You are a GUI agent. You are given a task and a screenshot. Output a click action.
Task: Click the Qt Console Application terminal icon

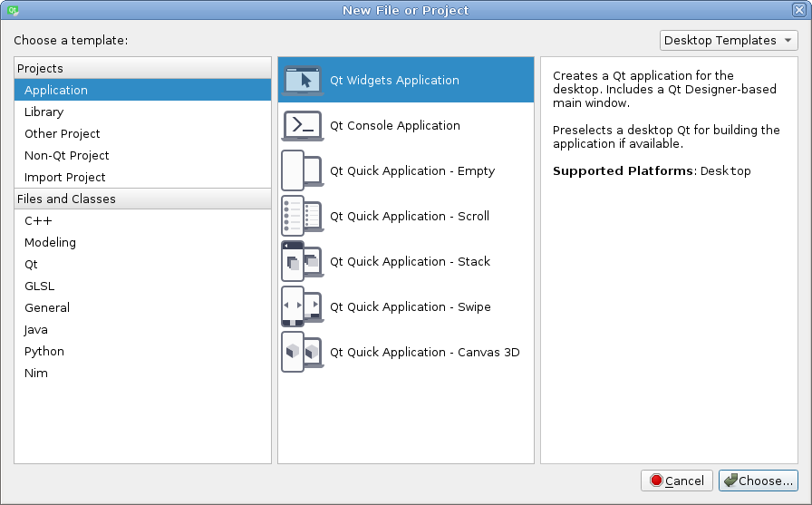point(302,126)
